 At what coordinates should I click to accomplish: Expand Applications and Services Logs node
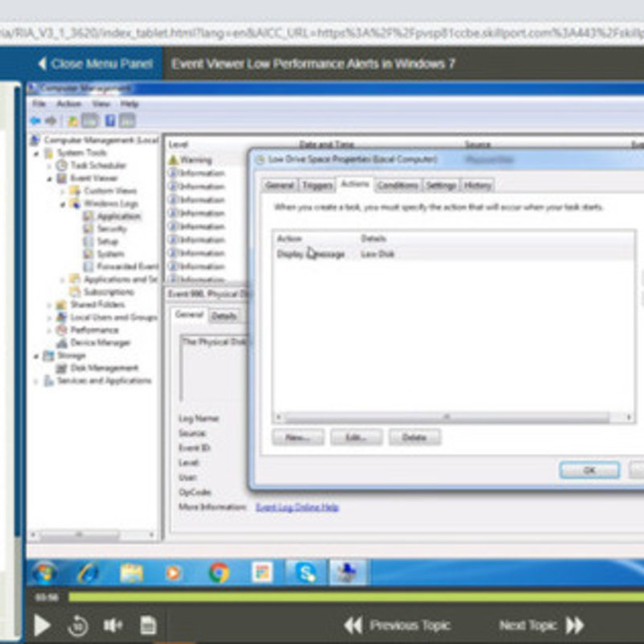click(x=63, y=280)
